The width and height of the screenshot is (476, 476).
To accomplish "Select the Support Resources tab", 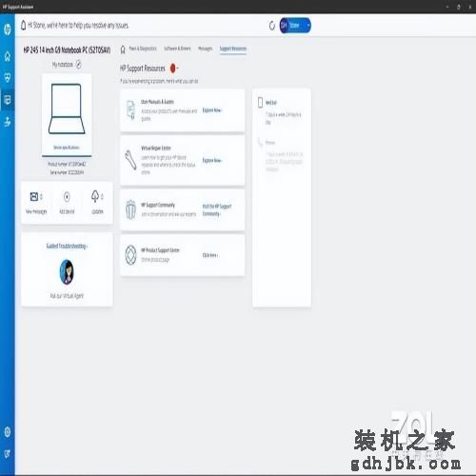I will tap(233, 49).
